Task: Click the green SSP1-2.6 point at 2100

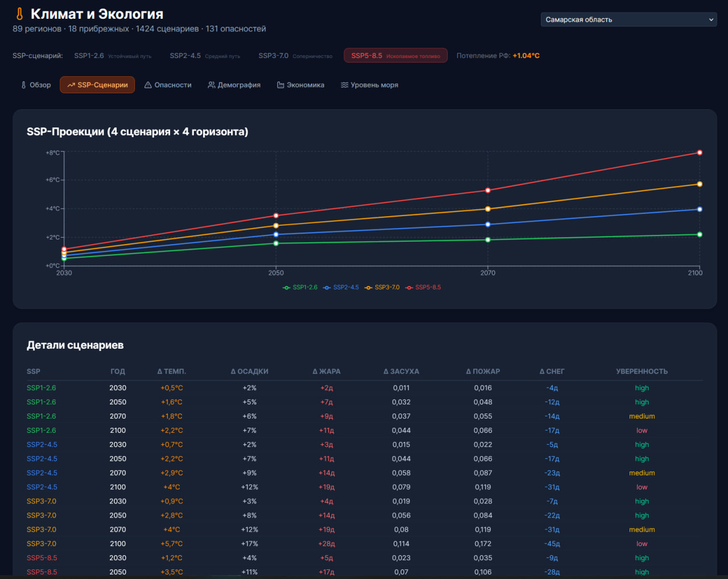Action: pyautogui.click(x=700, y=234)
